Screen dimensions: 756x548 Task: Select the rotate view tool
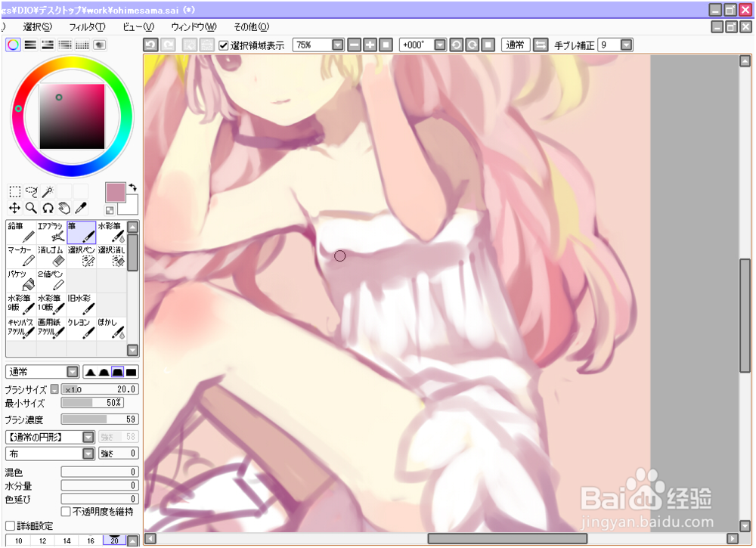coord(48,208)
